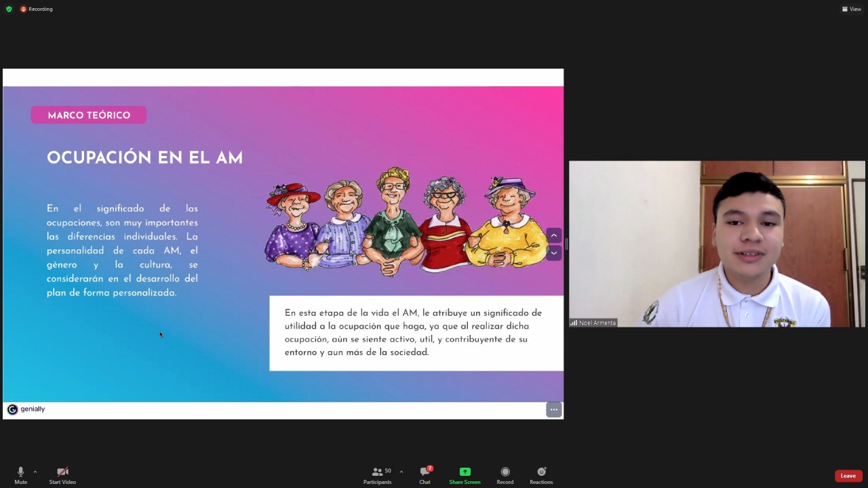Open the meeting security shield info
This screenshot has width=868, height=488.
(x=8, y=9)
